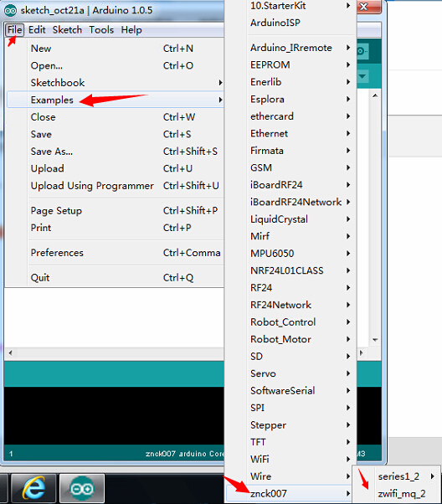Select the Upload menu entry
This screenshot has height=504, width=442.
pos(115,168)
